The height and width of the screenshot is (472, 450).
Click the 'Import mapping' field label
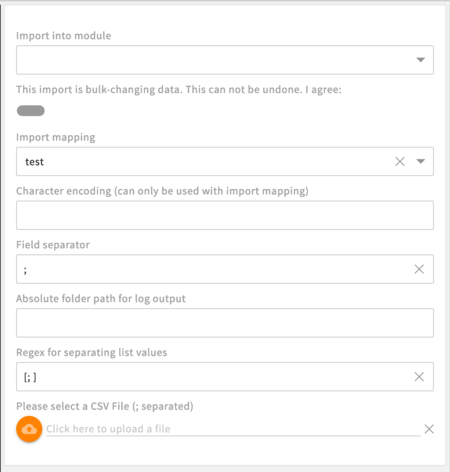click(x=56, y=137)
